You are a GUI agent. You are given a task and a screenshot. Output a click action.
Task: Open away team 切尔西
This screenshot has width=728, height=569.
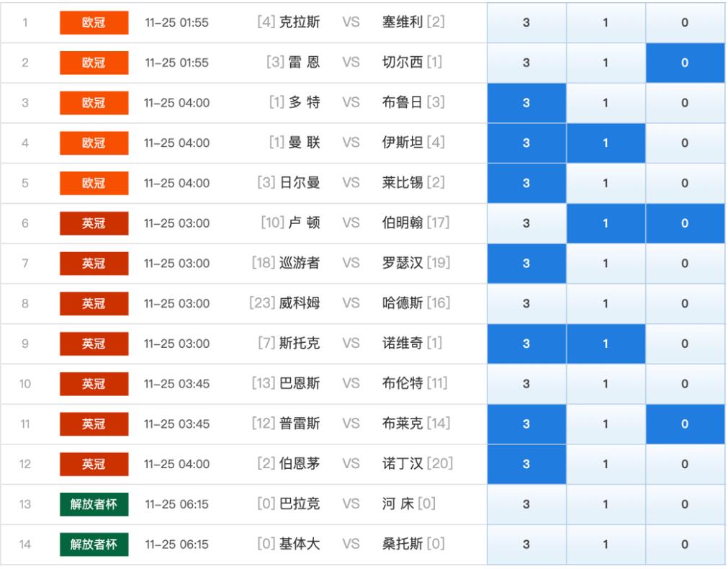pos(403,62)
